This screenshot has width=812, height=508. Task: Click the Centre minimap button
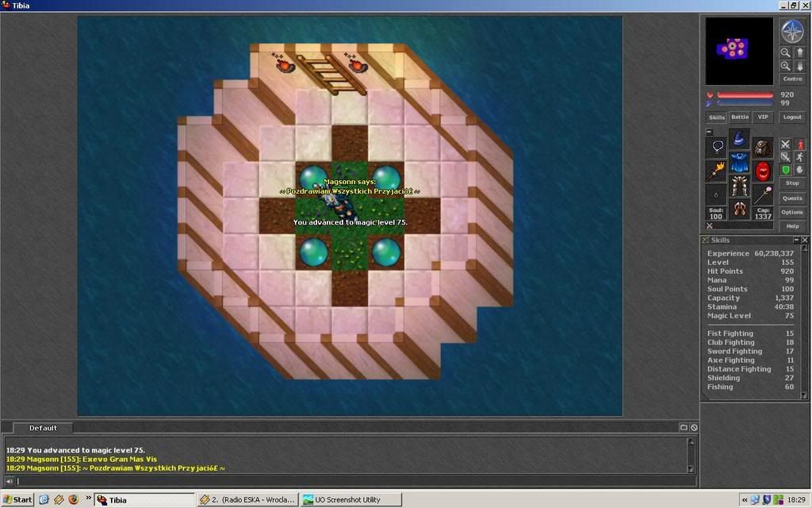pos(792,79)
